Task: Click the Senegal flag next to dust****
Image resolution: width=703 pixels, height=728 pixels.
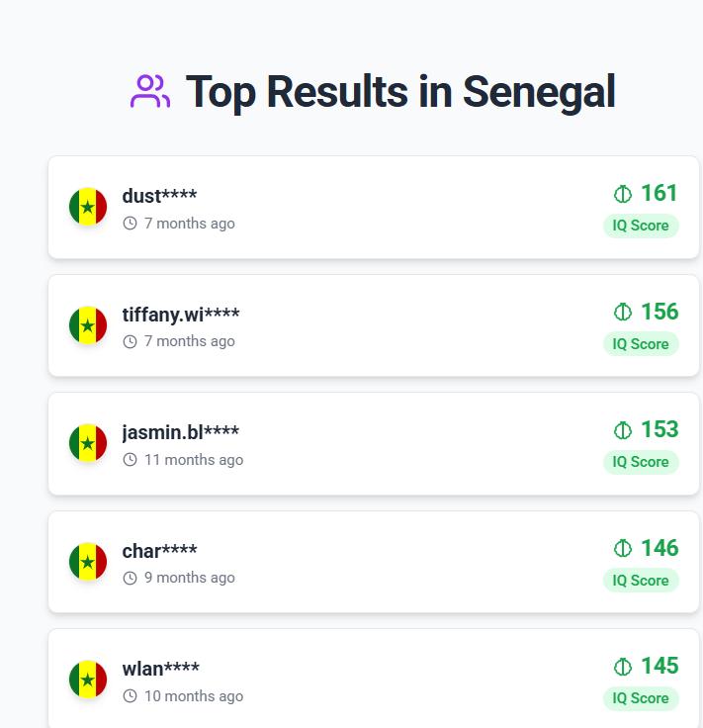Action: pyautogui.click(x=88, y=207)
